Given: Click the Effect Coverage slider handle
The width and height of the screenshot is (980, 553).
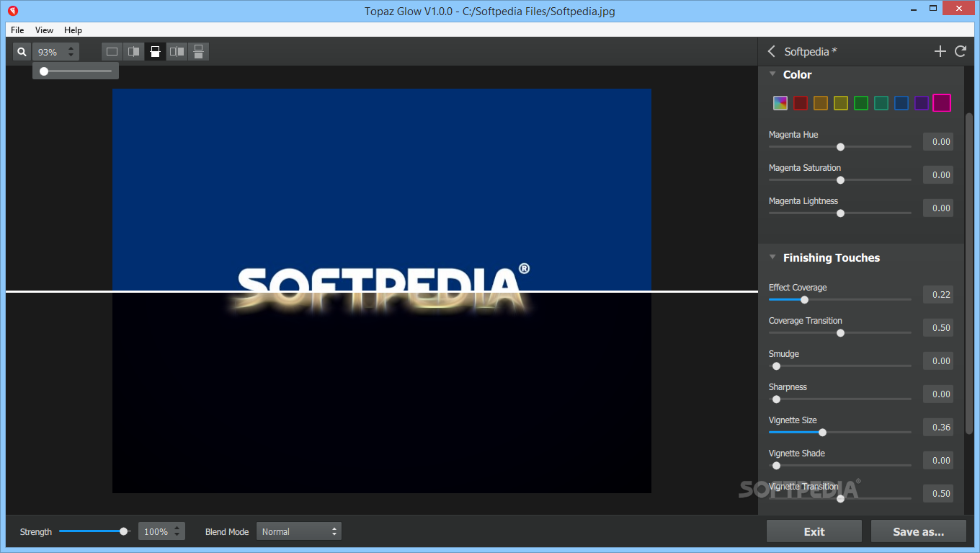Looking at the screenshot, I should point(804,300).
